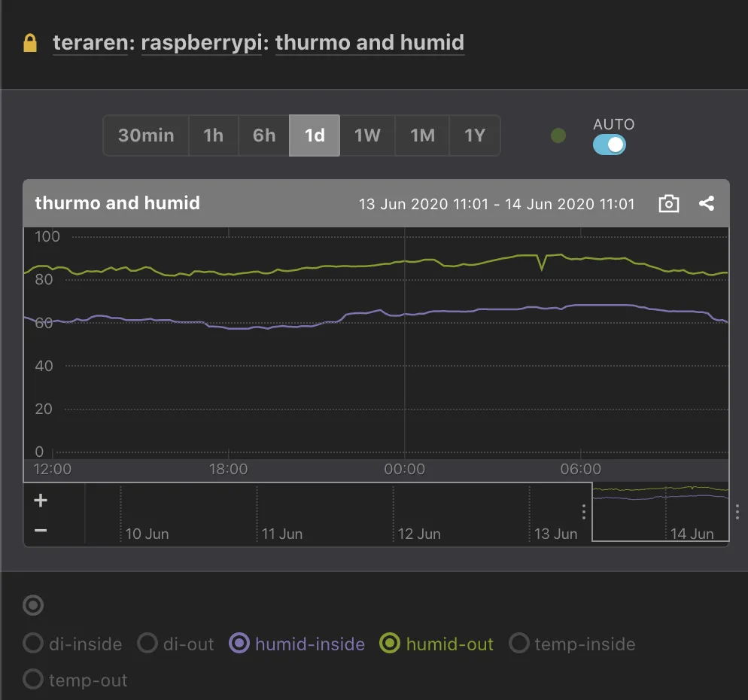The image size is (748, 700).
Task: Click the camera snapshot icon
Action: coord(668,204)
